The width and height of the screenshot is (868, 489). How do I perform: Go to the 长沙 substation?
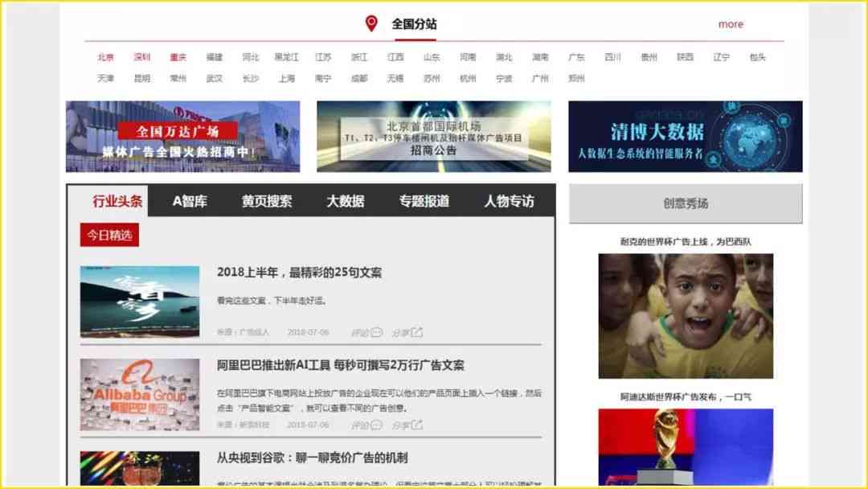pyautogui.click(x=250, y=79)
